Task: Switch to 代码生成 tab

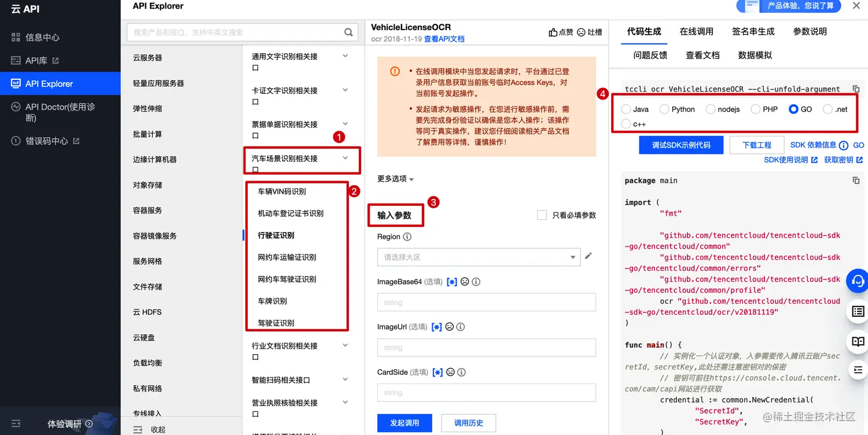Action: (644, 31)
